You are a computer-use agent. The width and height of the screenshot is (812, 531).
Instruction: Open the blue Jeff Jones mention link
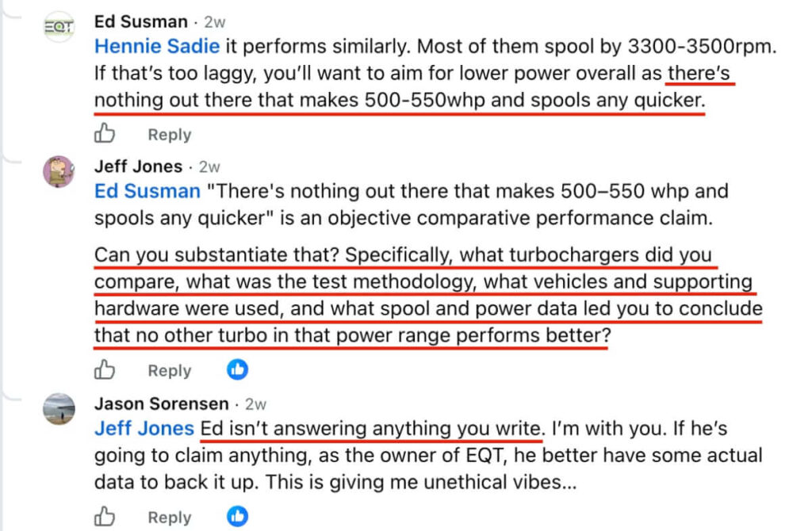coord(144,429)
